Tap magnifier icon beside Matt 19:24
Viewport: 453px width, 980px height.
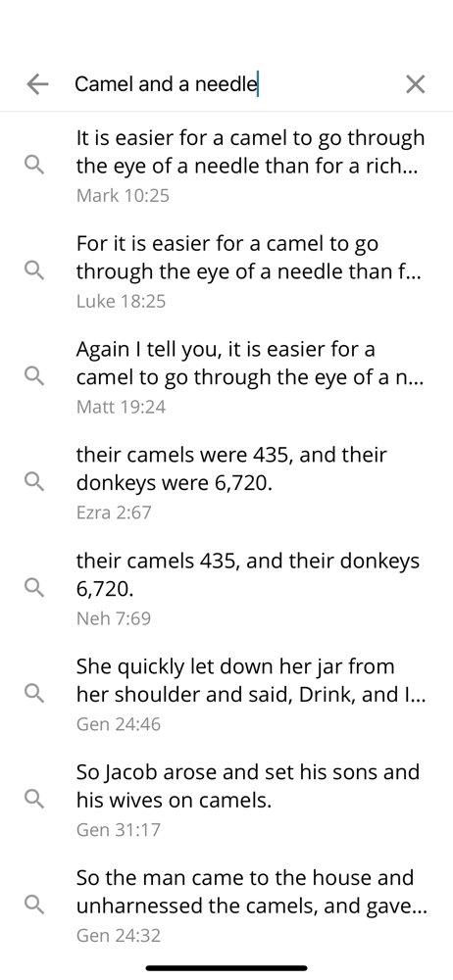pos(34,376)
